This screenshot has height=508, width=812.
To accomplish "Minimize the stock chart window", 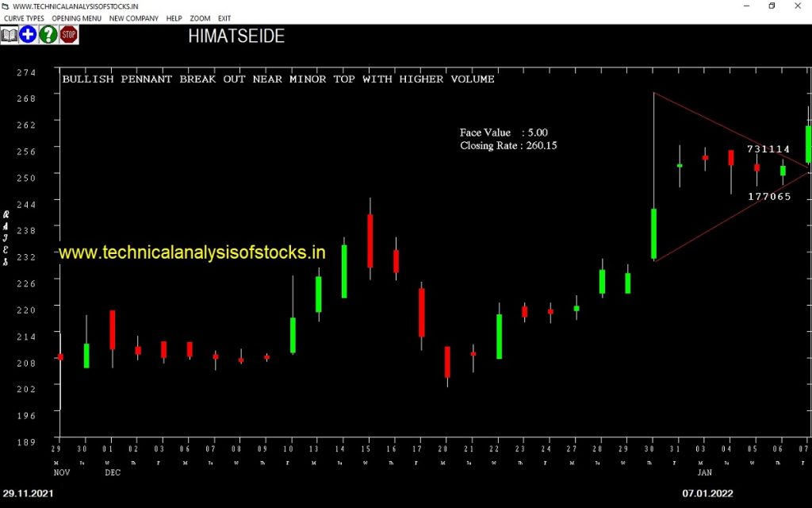I will pos(745,6).
